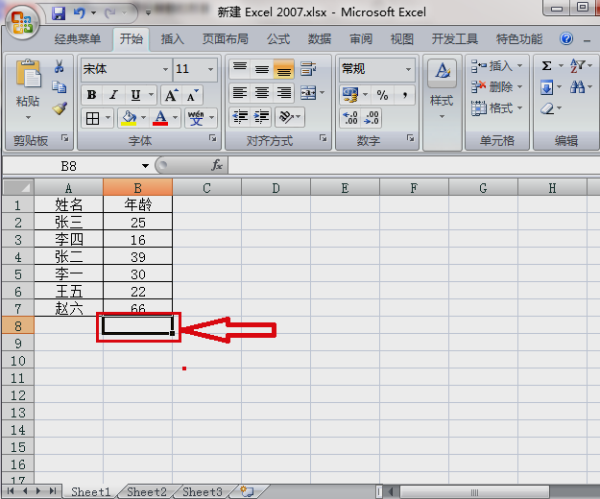
Task: Toggle italic formatting
Action: [x=112, y=95]
